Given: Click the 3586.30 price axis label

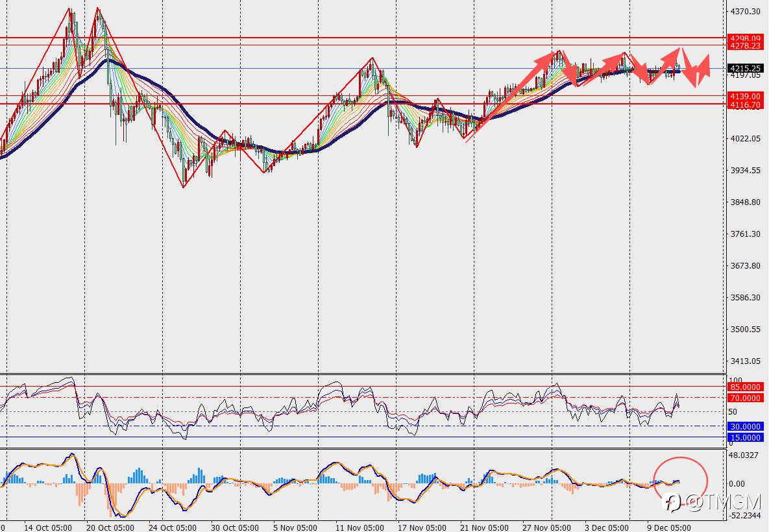Looking at the screenshot, I should (x=746, y=298).
